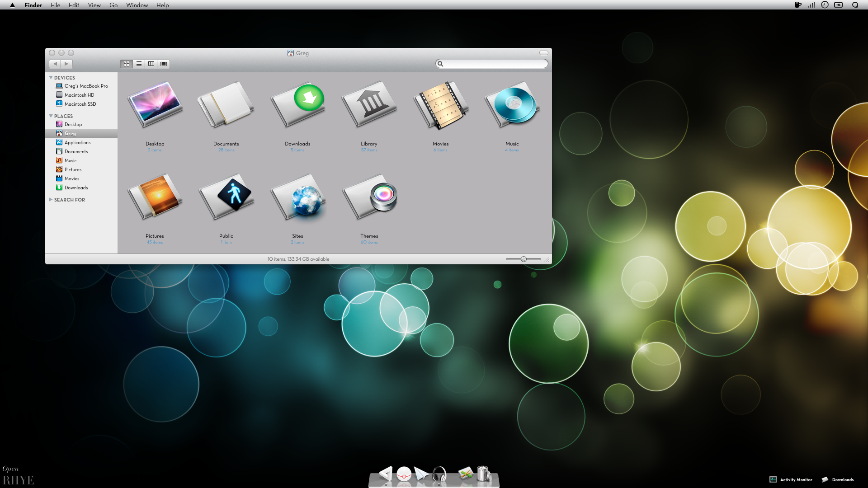Switch to list view mode
Screen dimensions: 868x488
pos(139,64)
